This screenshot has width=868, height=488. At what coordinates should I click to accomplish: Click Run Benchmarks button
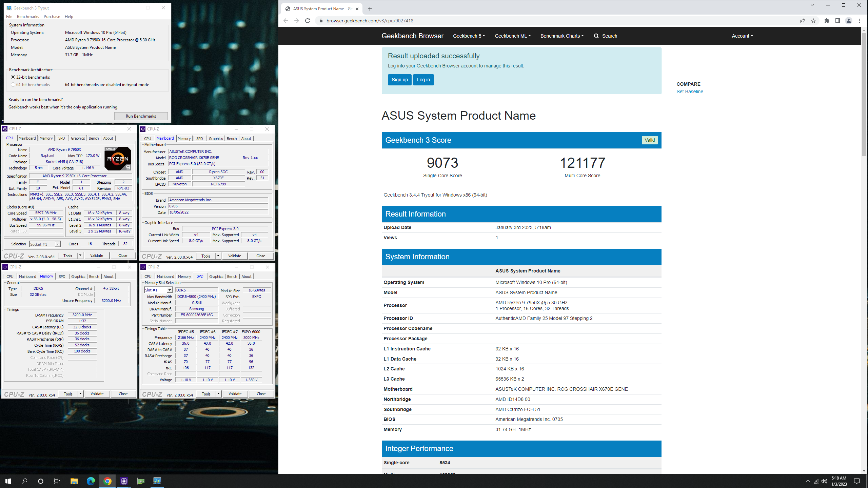pos(141,116)
